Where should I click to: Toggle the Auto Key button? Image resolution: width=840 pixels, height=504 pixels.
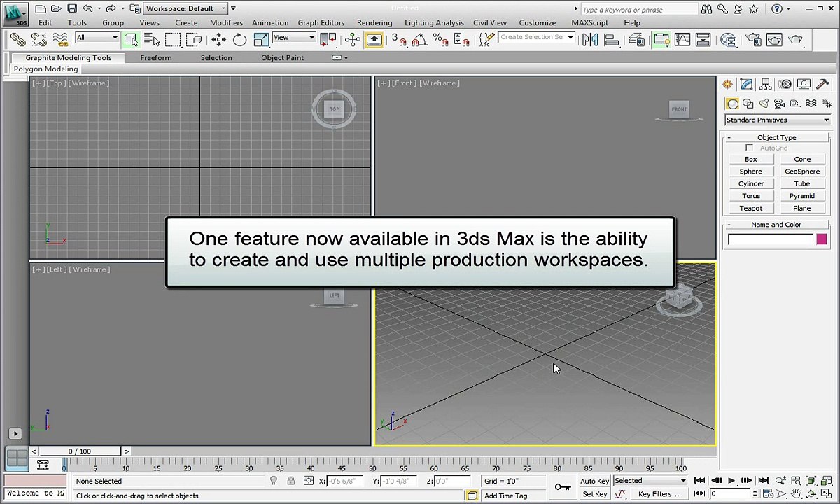click(x=594, y=481)
